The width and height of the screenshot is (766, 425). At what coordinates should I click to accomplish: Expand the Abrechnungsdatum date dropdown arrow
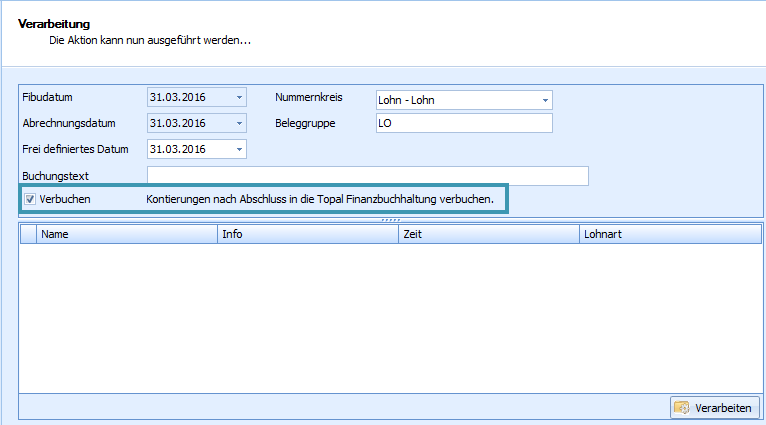(x=239, y=123)
